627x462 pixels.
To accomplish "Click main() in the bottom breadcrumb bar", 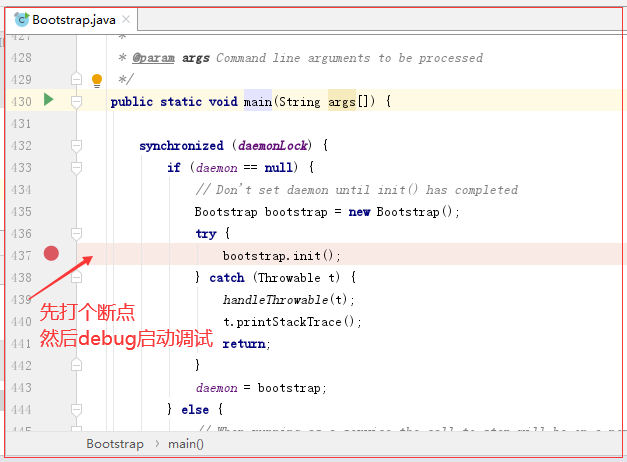I will (x=186, y=444).
